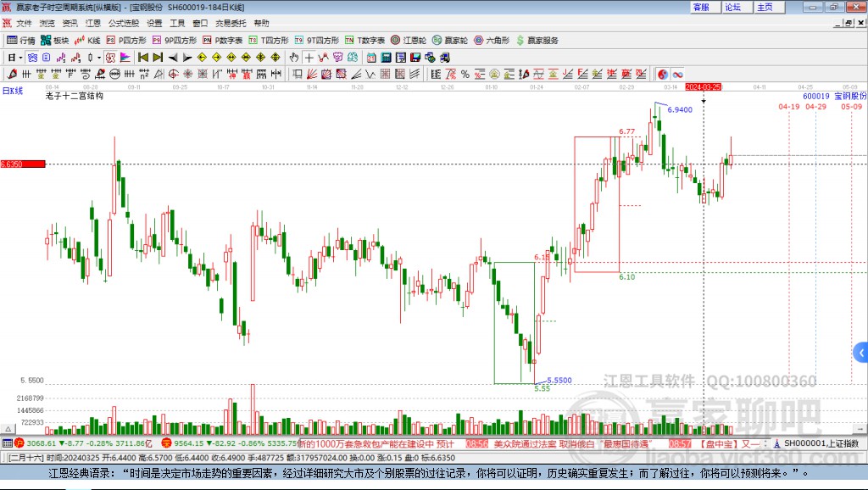Click the 老子十二宫结构 label
The height and width of the screenshot is (490, 868).
click(x=75, y=96)
